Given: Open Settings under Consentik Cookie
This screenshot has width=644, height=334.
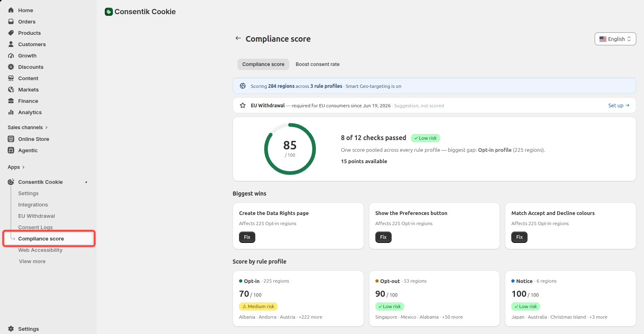Looking at the screenshot, I should point(28,194).
